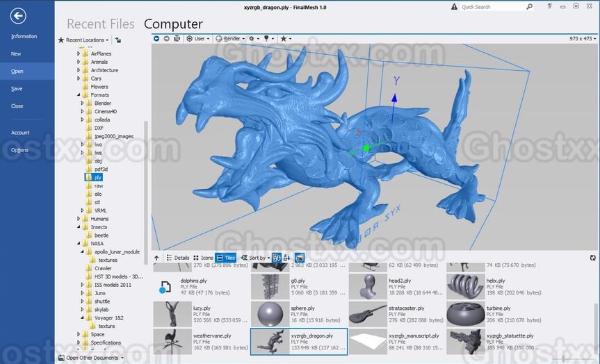Click the favorites star icon in viewport toolbar
This screenshot has width=600, height=364.
(x=284, y=39)
